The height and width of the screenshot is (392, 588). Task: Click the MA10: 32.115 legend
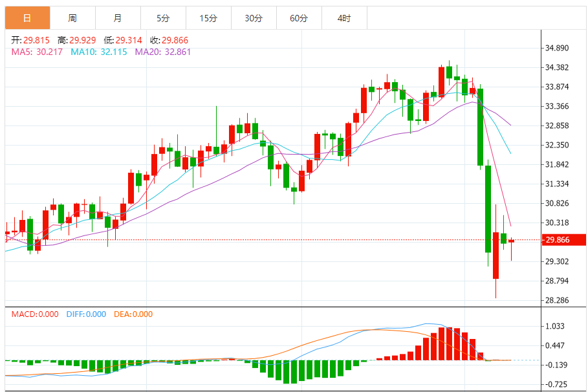99,52
